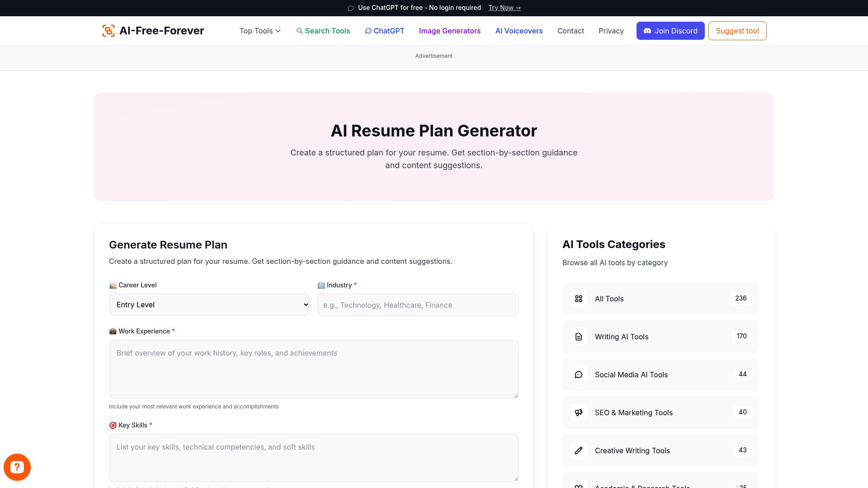Click the AI-Free-Forever logo icon

(x=108, y=30)
